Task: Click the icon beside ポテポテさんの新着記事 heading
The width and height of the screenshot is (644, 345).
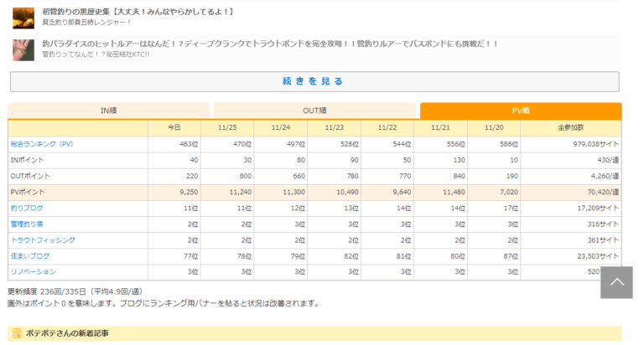Action: pyautogui.click(x=18, y=333)
